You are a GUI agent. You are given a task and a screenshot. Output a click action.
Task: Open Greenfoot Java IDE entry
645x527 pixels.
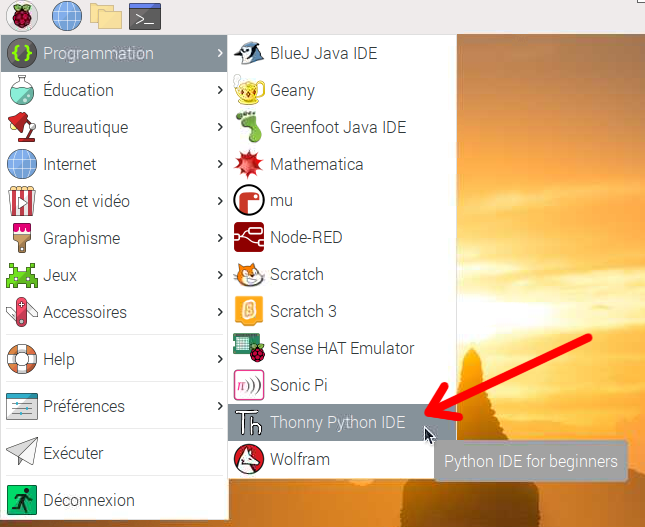pos(342,127)
